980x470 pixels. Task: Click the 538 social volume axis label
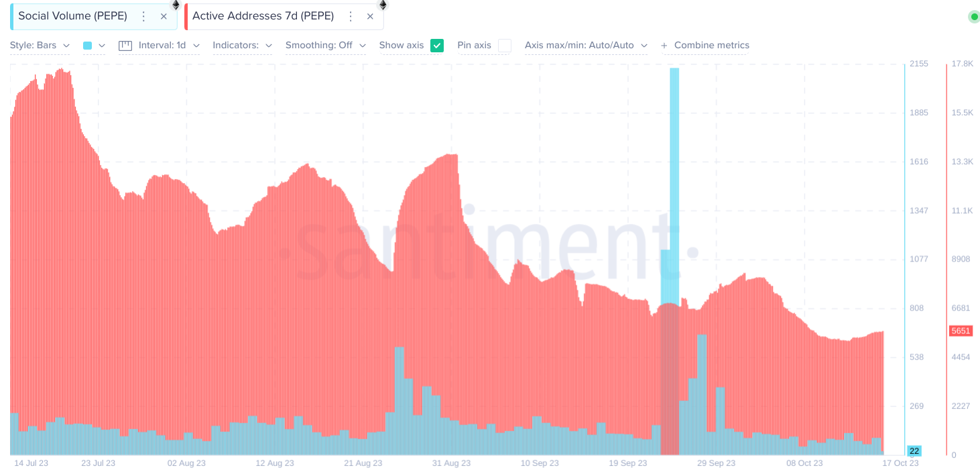(x=916, y=357)
